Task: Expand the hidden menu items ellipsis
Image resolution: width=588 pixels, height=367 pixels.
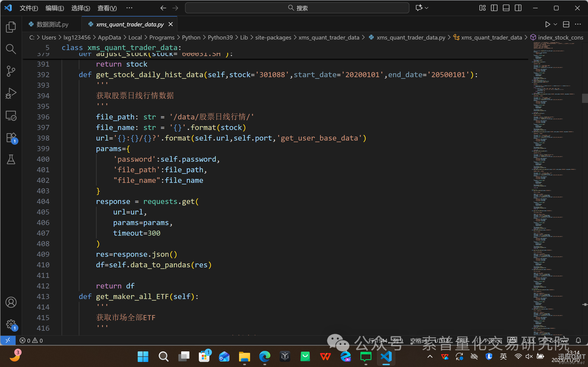Action: click(129, 8)
